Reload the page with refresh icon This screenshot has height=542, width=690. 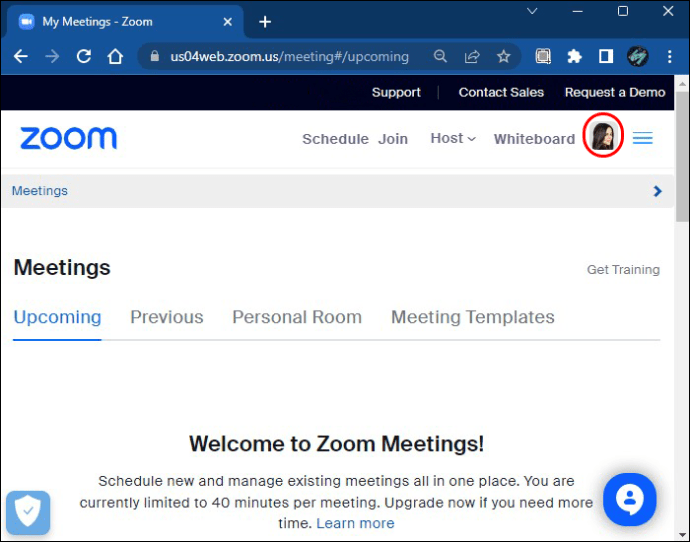(x=84, y=56)
